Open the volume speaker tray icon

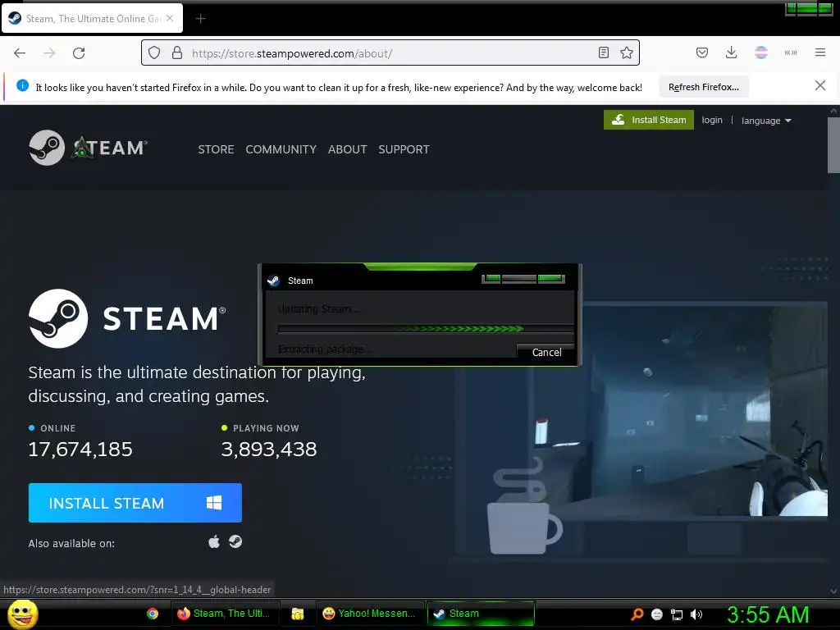click(696, 614)
